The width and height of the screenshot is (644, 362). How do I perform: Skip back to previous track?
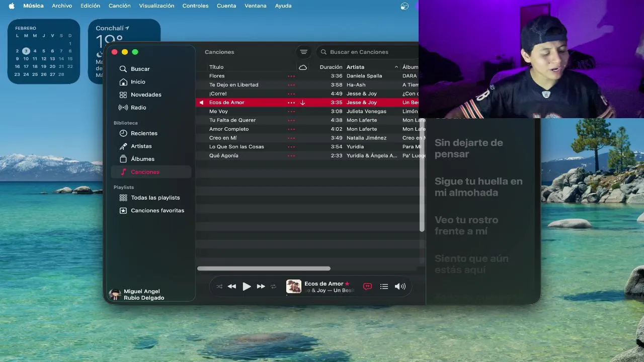pos(232,287)
